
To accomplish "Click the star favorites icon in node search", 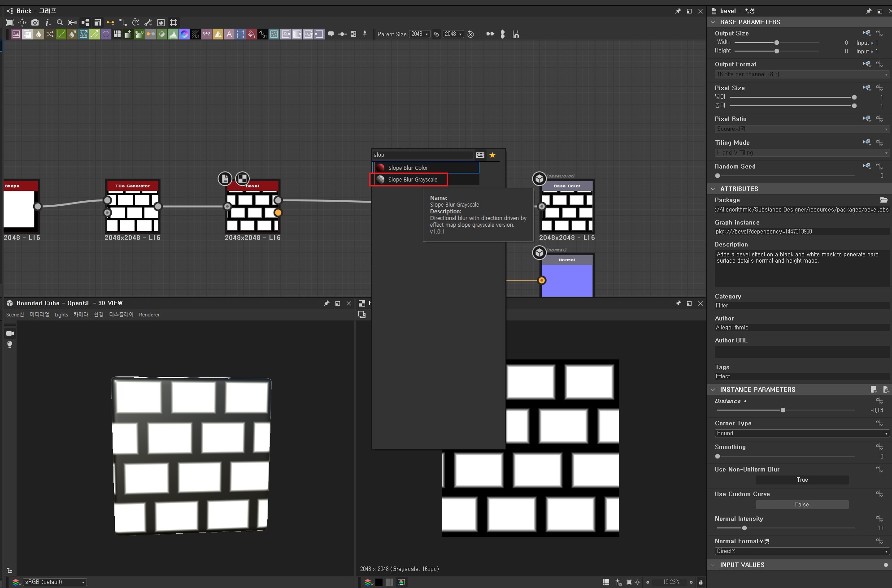I will click(492, 155).
